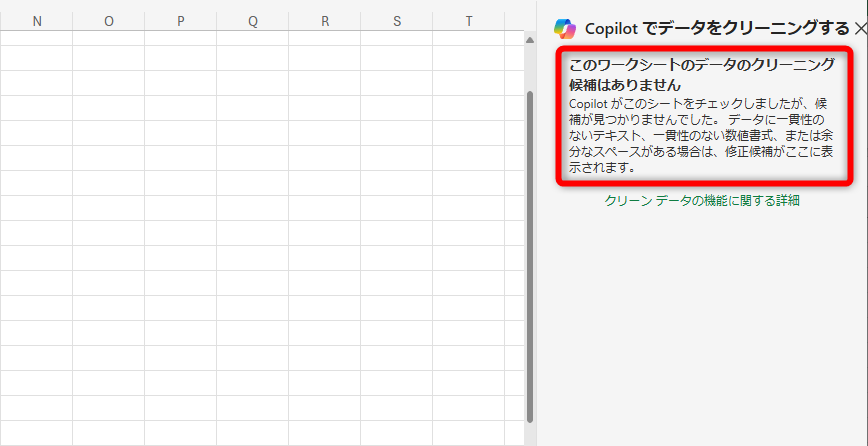Select column R header
This screenshot has height=446, width=868.
[324, 22]
